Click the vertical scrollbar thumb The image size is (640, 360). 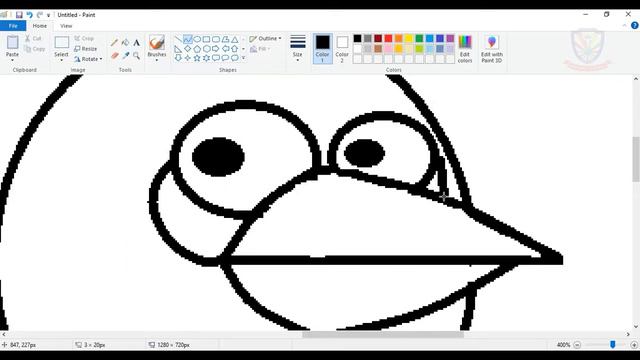[x=636, y=159]
